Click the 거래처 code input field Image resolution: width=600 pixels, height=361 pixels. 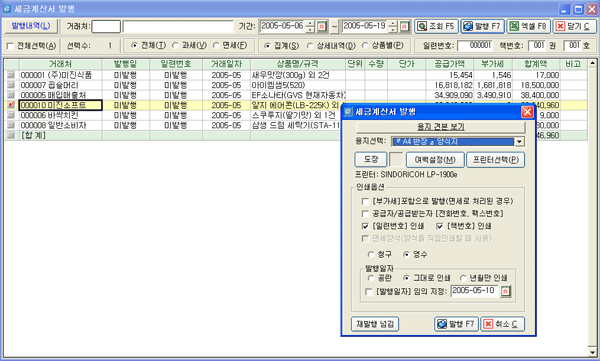click(x=106, y=26)
